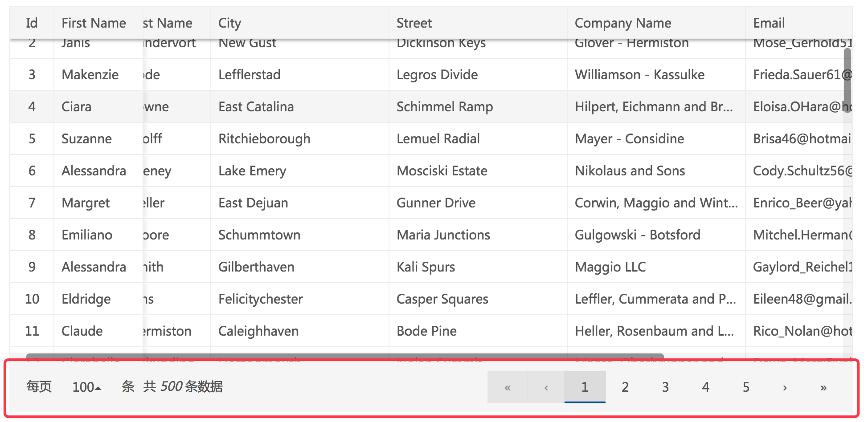
Task: Click email cell starting 'Eileen48'
Action: pyautogui.click(x=798, y=299)
